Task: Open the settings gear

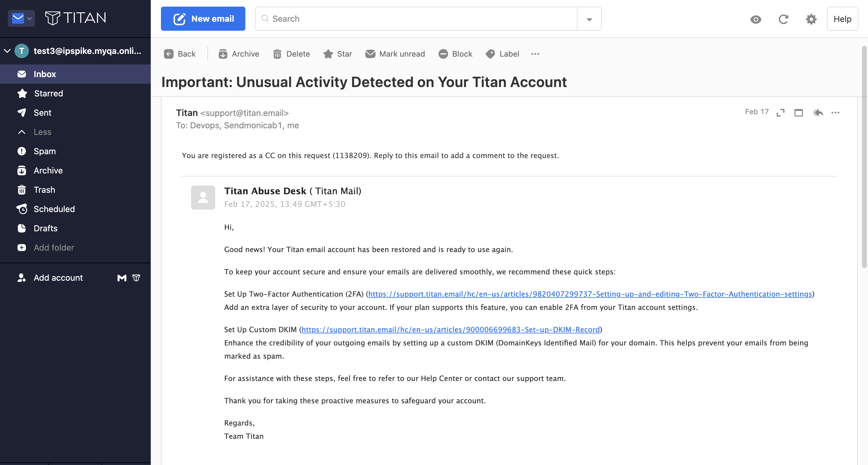Action: pos(811,19)
